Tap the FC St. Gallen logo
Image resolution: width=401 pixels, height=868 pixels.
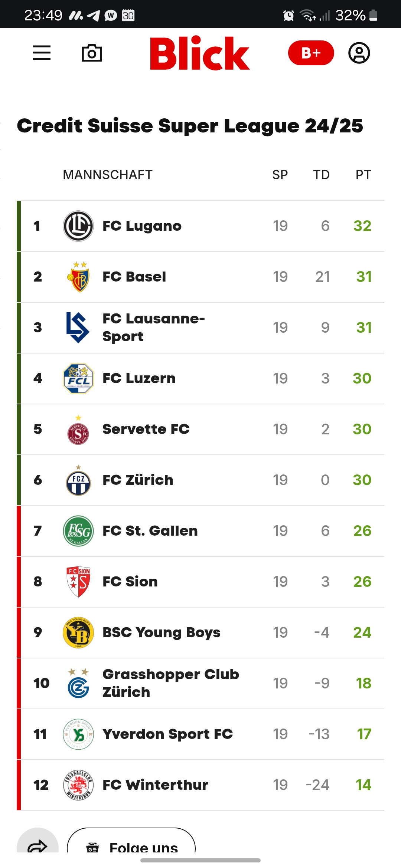tap(78, 531)
